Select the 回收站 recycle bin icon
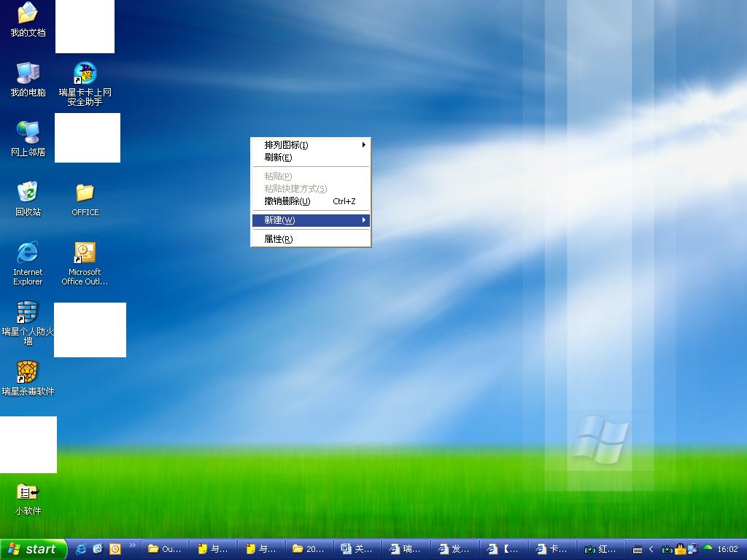The height and width of the screenshot is (560, 747). (28, 198)
